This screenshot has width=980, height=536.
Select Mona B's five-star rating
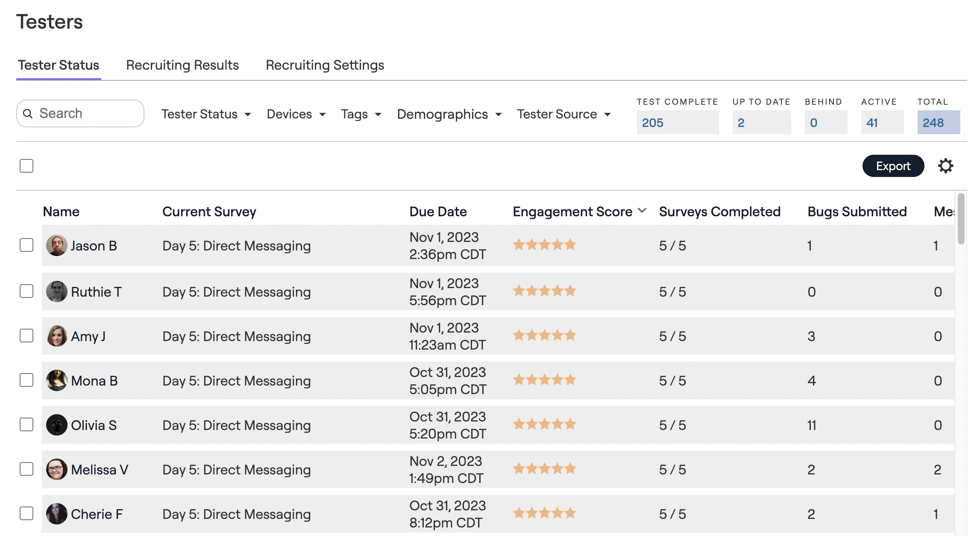click(544, 380)
